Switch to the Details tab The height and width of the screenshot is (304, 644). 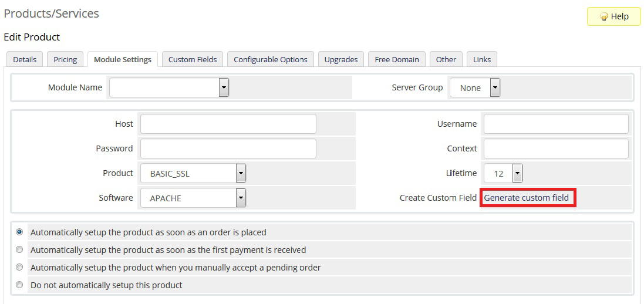25,59
